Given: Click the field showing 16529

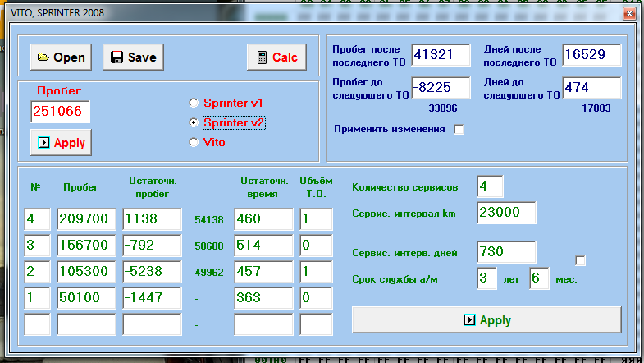Looking at the screenshot, I should [x=591, y=55].
